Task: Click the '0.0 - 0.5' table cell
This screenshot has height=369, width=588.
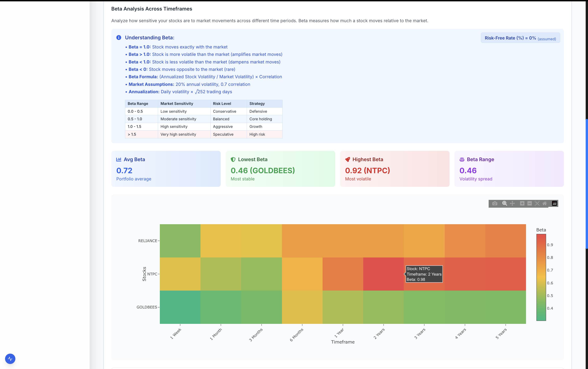Action: click(141, 111)
